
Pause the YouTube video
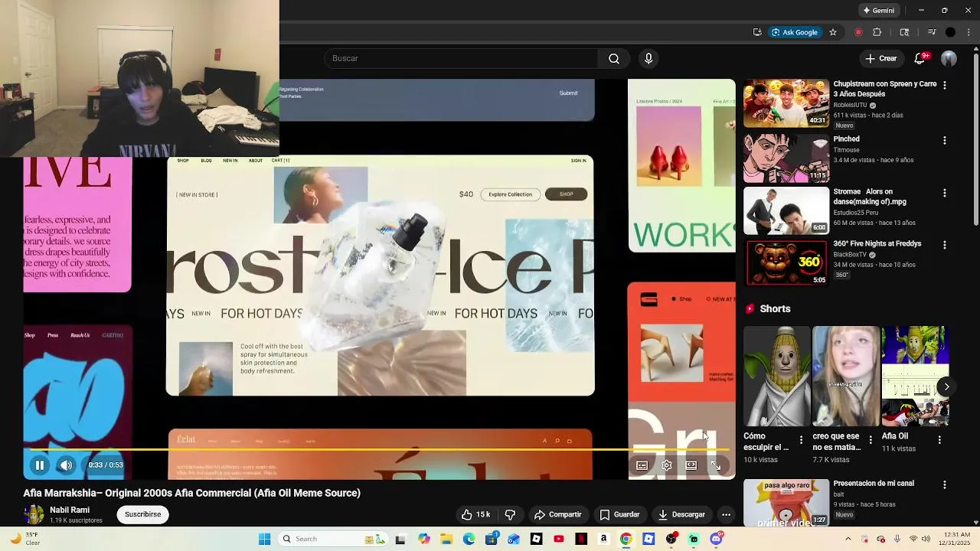pos(40,465)
